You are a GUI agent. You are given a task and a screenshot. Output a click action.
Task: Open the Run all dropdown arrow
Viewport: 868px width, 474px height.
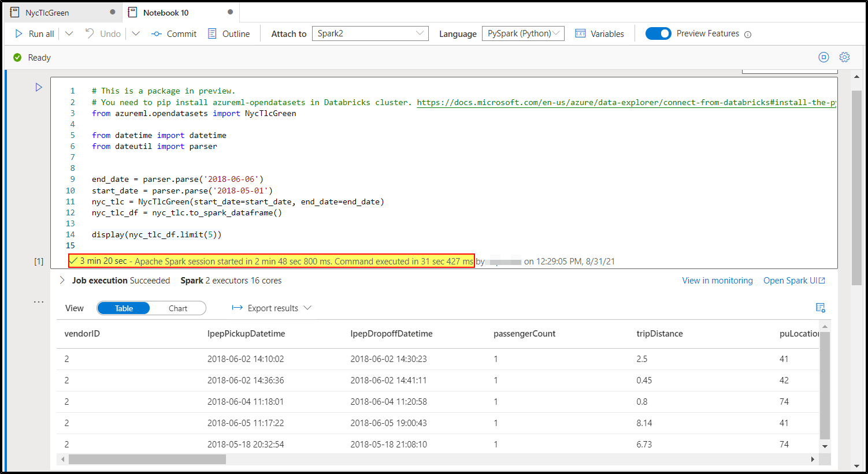coord(69,34)
